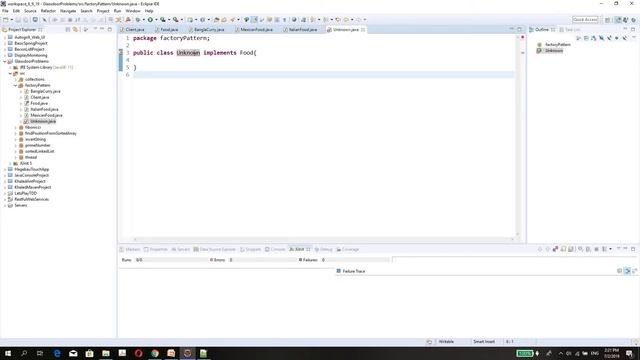The height and width of the screenshot is (360, 640).
Task: Click the Debug bug icon in toolbar
Action: (138, 20)
